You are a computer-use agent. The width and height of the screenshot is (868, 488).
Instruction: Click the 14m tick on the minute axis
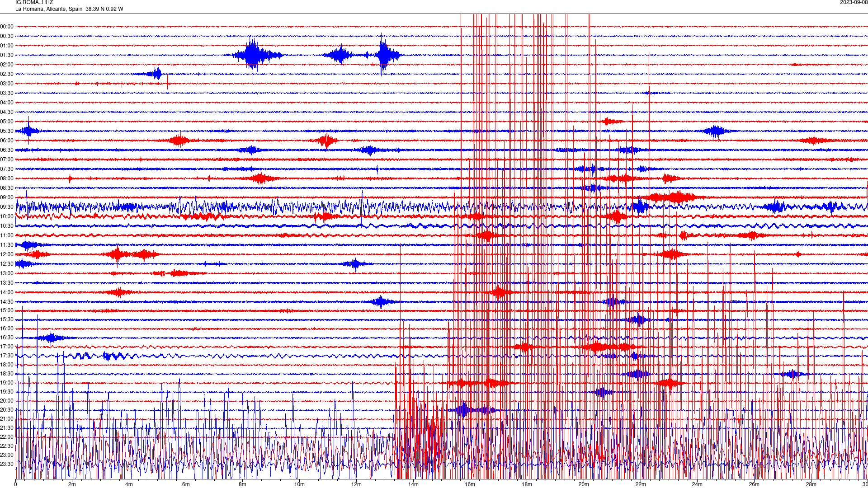pyautogui.click(x=413, y=484)
